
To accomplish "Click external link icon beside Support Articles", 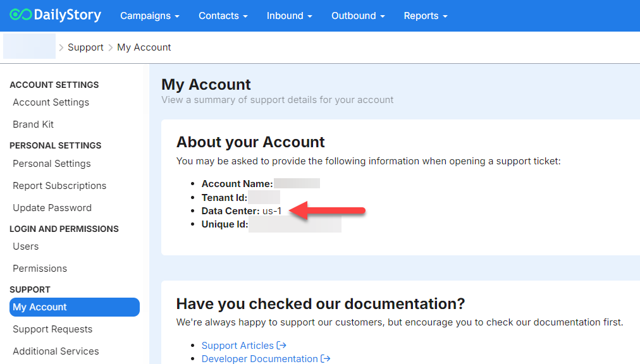I will pos(281,346).
